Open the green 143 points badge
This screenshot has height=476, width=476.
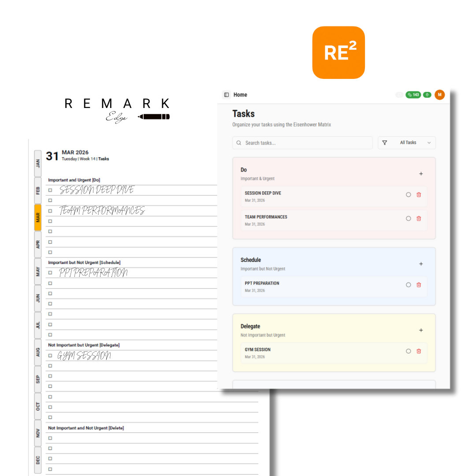(x=413, y=95)
